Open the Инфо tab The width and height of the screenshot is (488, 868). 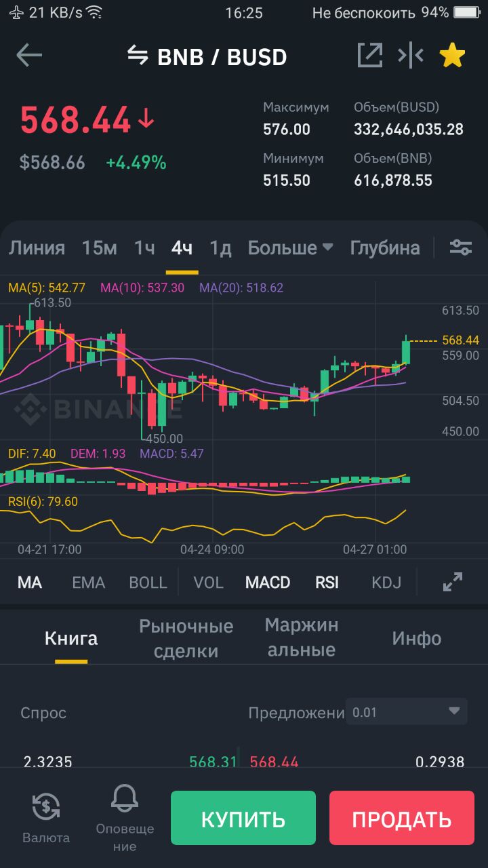pos(417,638)
